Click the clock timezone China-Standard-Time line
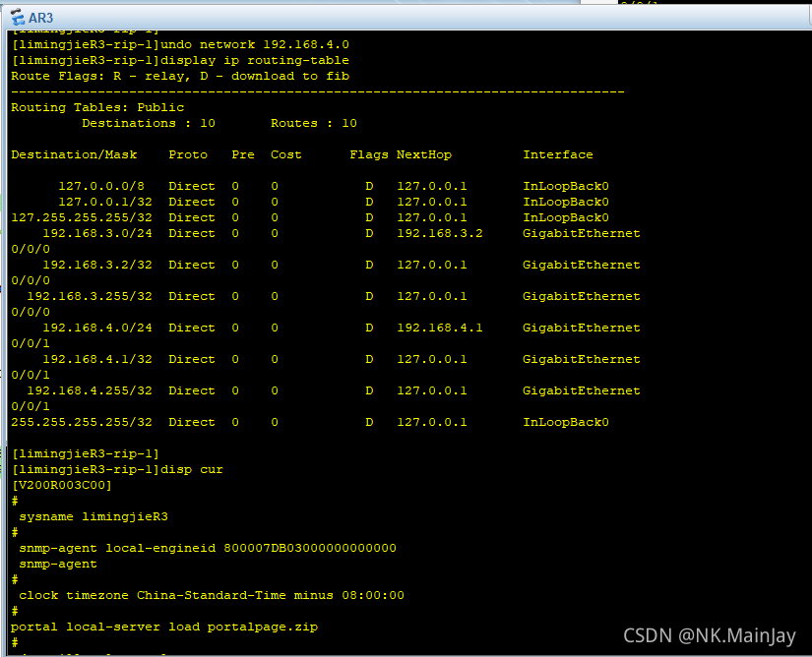The width and height of the screenshot is (812, 657). click(212, 595)
